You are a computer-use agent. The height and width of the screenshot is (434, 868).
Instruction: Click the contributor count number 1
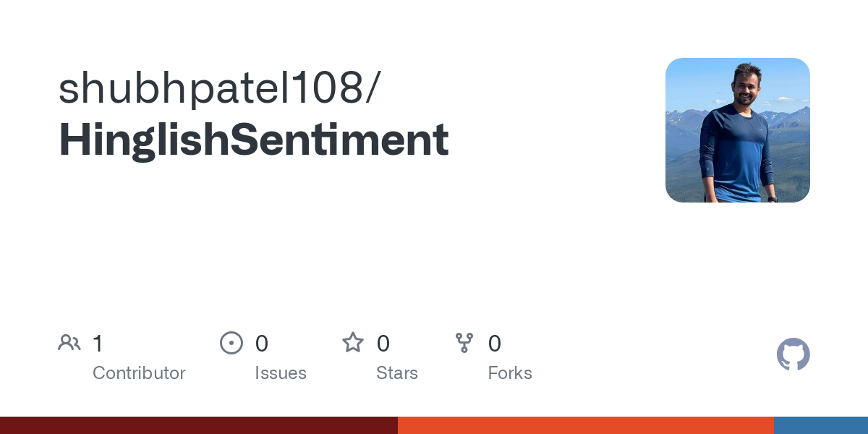click(x=98, y=343)
